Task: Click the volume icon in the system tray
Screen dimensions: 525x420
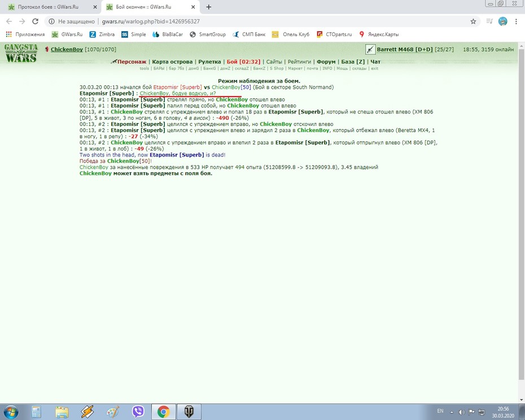Action: click(x=461, y=412)
